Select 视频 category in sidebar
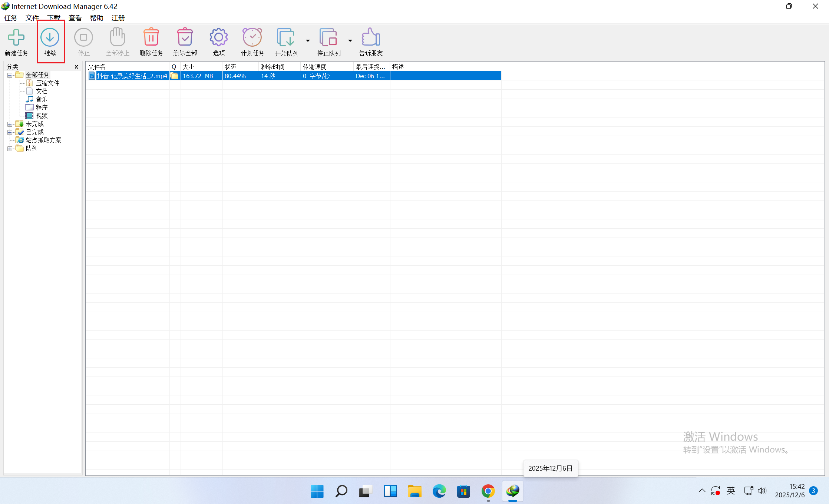The width and height of the screenshot is (829, 504). [x=42, y=116]
